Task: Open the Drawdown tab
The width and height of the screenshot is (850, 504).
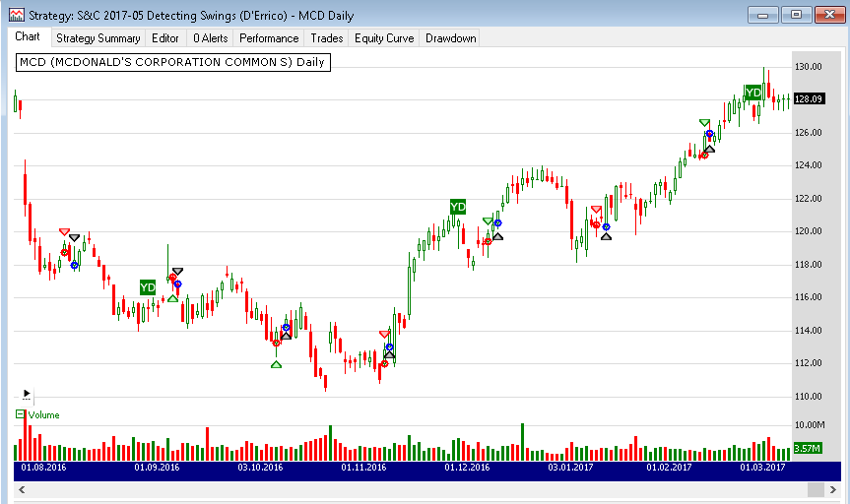Action: pyautogui.click(x=451, y=38)
